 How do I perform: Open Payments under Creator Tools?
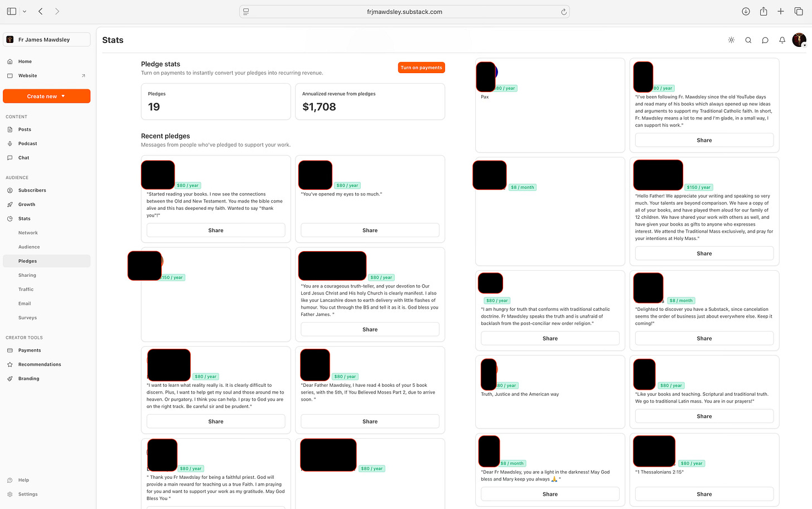pyautogui.click(x=47, y=350)
